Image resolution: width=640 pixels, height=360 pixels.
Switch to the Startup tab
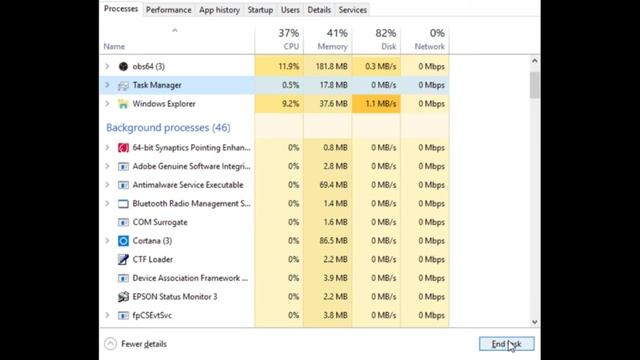click(x=260, y=10)
